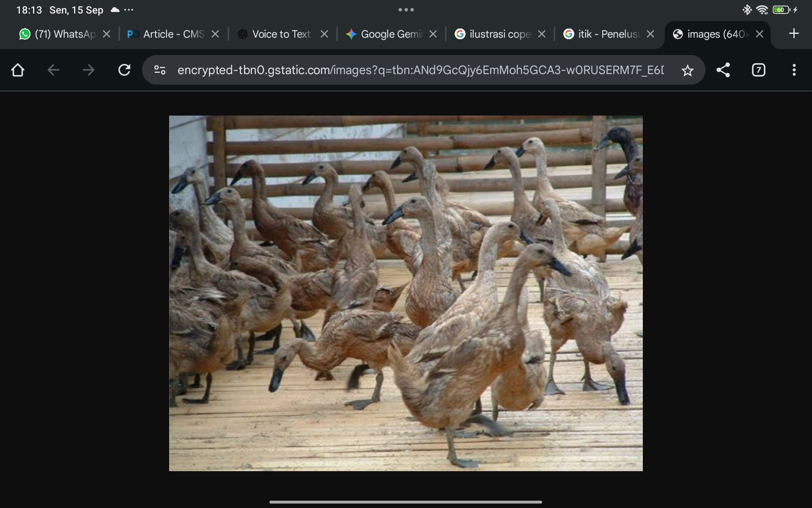Tap the ducks image
The height and width of the screenshot is (508, 812).
406,293
